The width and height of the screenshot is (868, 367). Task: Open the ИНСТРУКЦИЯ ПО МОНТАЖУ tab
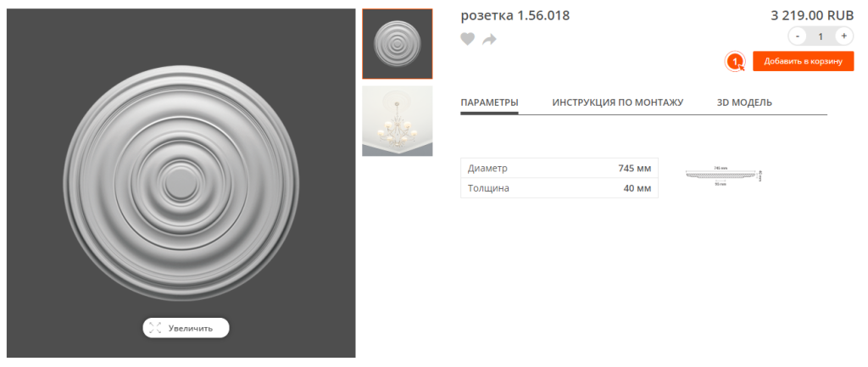tap(618, 103)
